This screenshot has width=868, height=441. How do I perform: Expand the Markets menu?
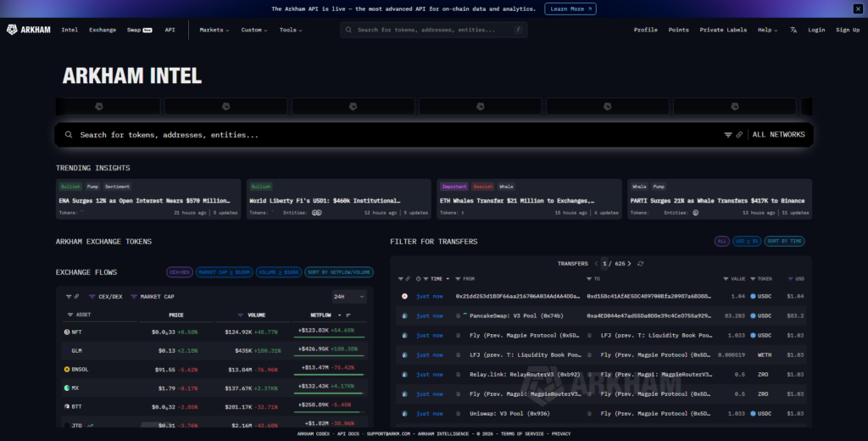(214, 30)
